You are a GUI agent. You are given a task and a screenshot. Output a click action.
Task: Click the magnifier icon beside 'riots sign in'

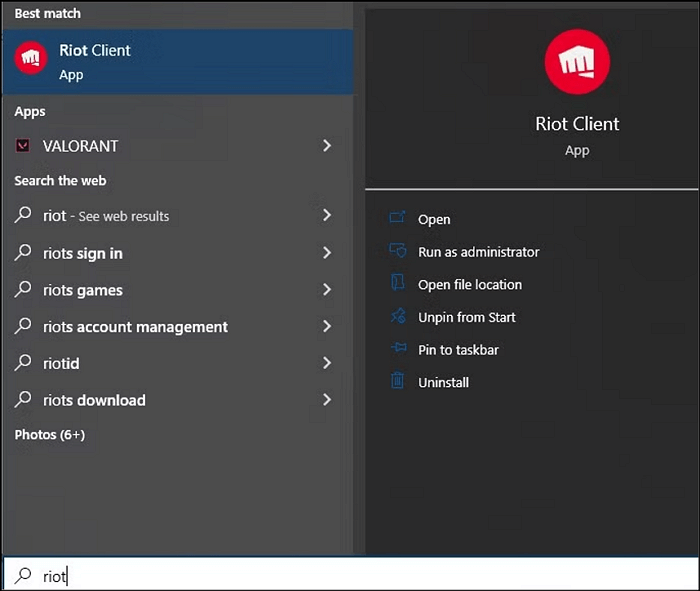click(x=23, y=252)
